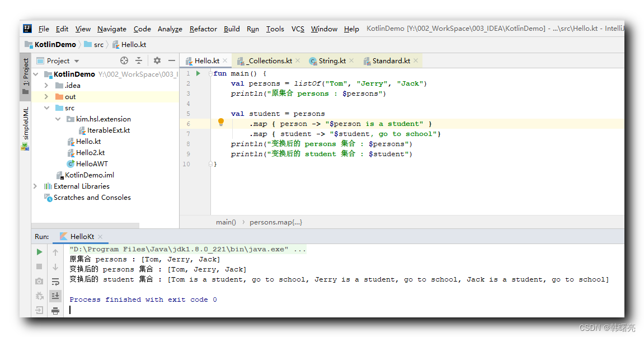644x337 pixels.
Task: Click the Stop process square icon
Action: click(39, 266)
